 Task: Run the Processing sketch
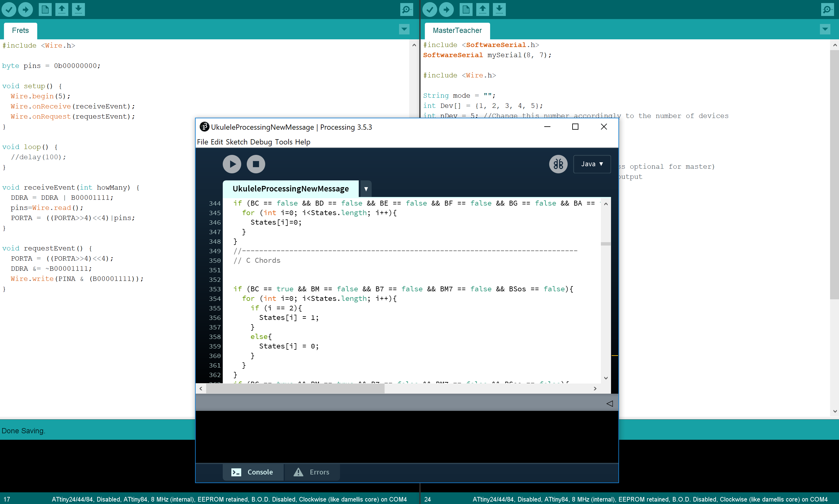pyautogui.click(x=232, y=164)
